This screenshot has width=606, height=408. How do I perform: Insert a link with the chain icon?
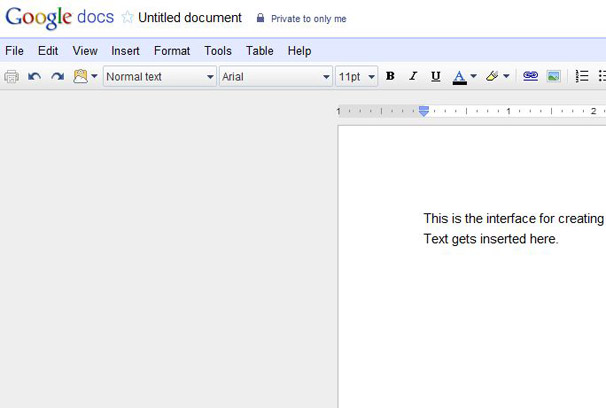[531, 77]
